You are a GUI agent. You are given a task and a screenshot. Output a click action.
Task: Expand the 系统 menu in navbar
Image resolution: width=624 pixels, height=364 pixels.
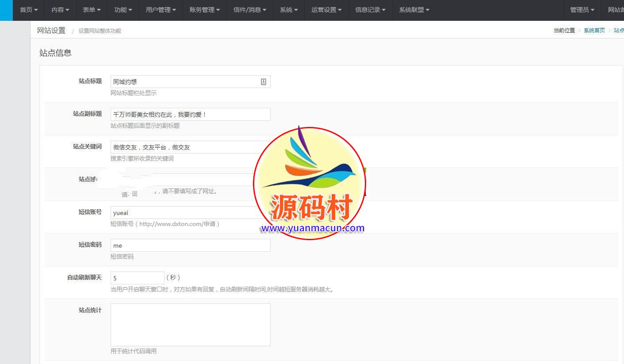[x=289, y=10]
